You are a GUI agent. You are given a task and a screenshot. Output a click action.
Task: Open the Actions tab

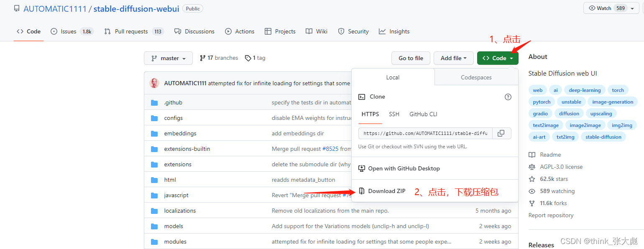[240, 31]
